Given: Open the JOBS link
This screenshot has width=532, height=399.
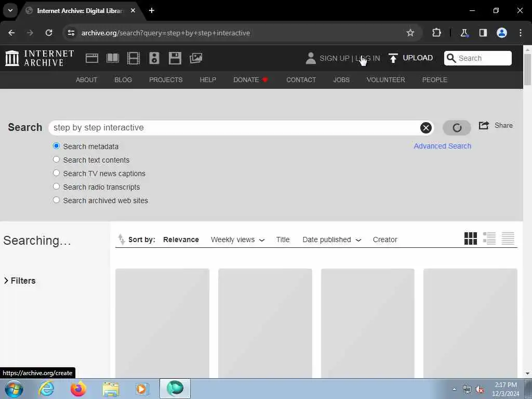Looking at the screenshot, I should pyautogui.click(x=341, y=79).
